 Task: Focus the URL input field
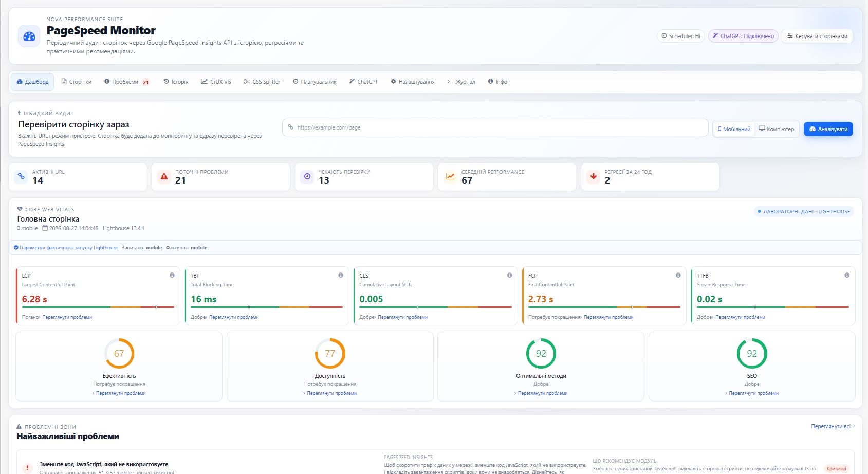pyautogui.click(x=495, y=127)
